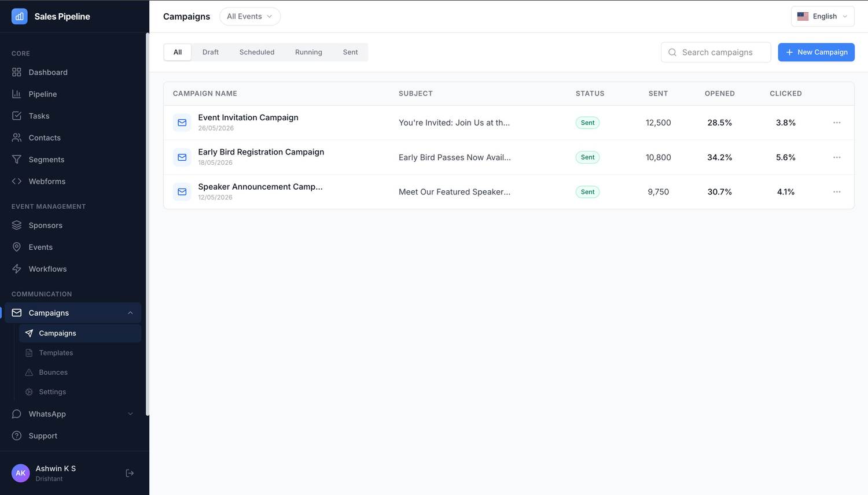Screen dimensions: 868x495
Task: Click the US flag icon
Action: pyautogui.click(x=803, y=16)
